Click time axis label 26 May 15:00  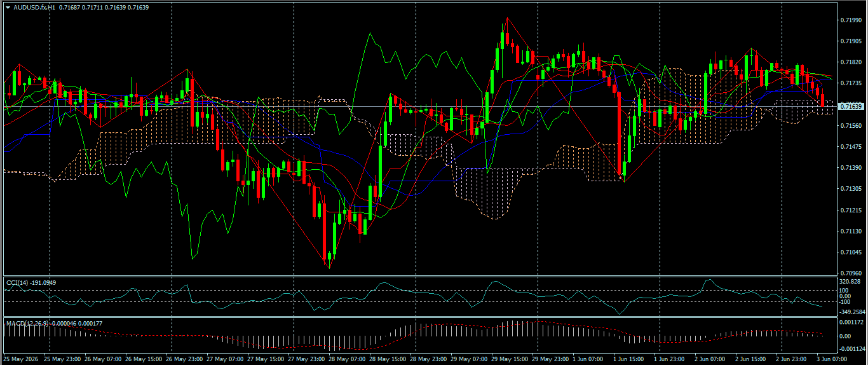click(144, 359)
